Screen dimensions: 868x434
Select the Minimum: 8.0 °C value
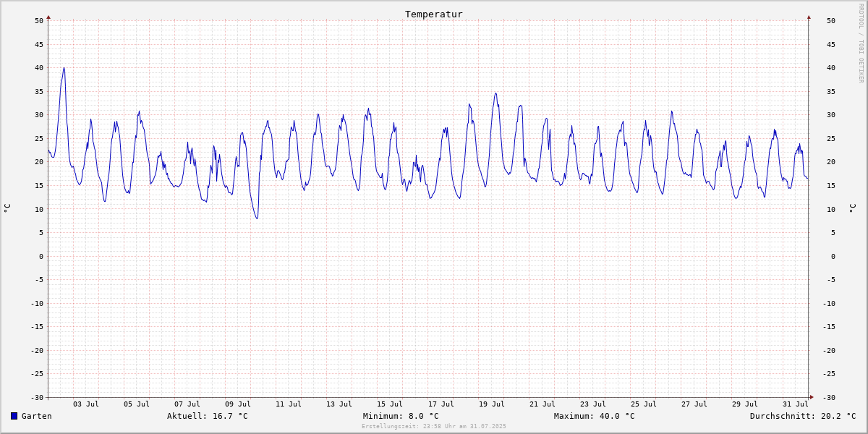click(401, 416)
